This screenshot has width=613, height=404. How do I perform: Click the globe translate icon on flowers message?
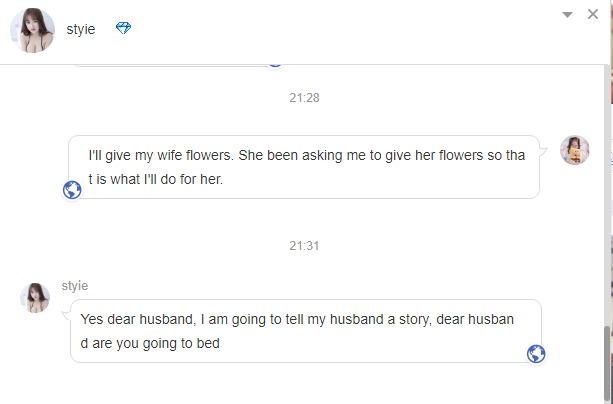tap(72, 189)
